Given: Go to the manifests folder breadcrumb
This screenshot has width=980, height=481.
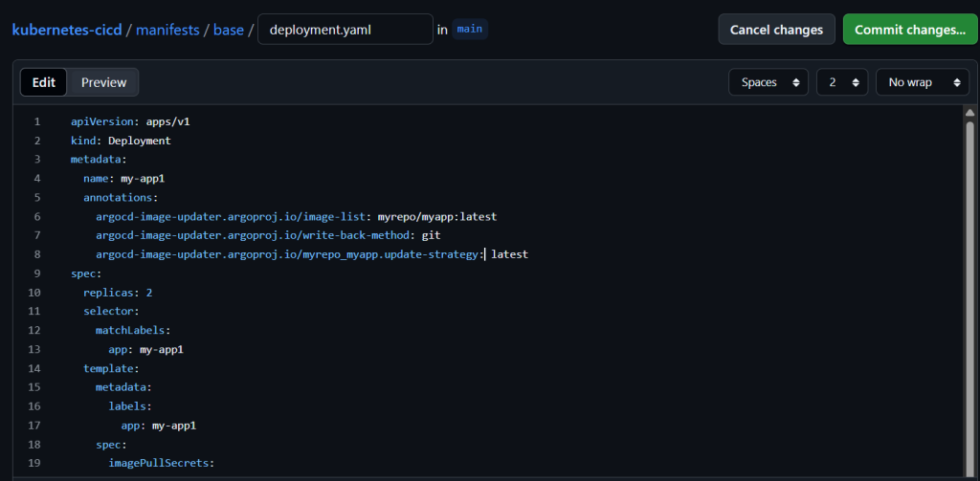Looking at the screenshot, I should (167, 30).
